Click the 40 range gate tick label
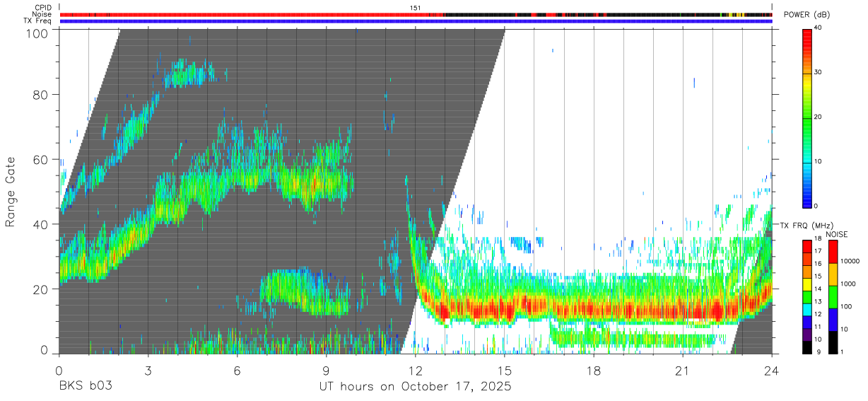Image resolution: width=868 pixels, height=401 pixels. click(42, 224)
